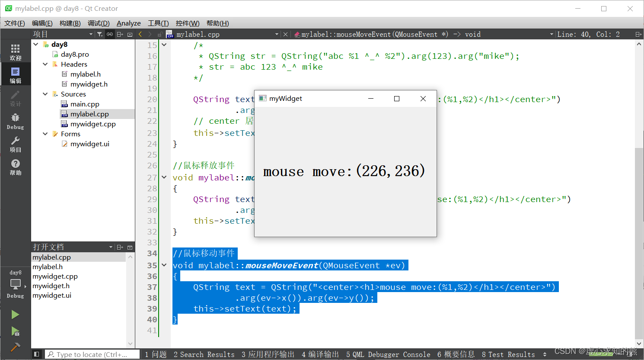This screenshot has height=360, width=644.
Task: Collapse the Forms tree node
Action: tap(45, 134)
